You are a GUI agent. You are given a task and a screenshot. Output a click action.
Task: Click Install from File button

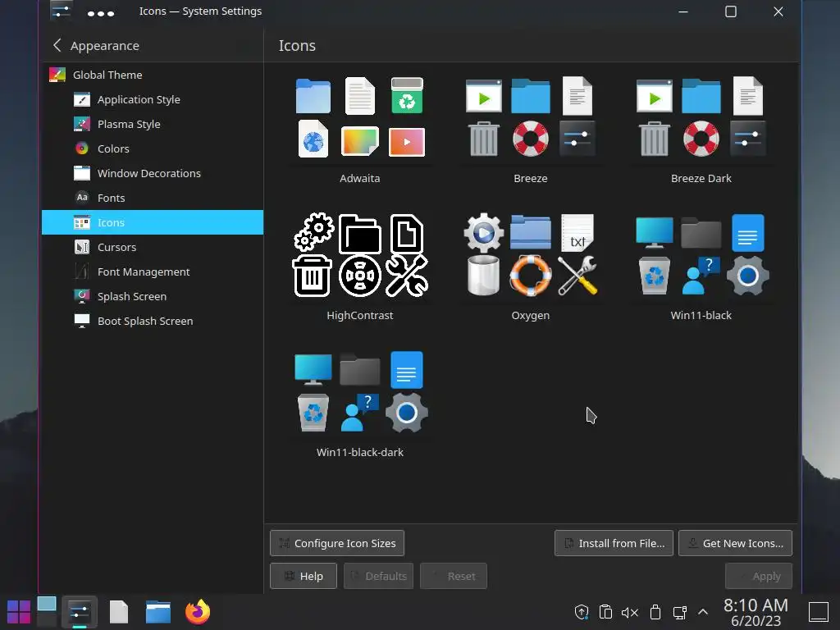(614, 543)
